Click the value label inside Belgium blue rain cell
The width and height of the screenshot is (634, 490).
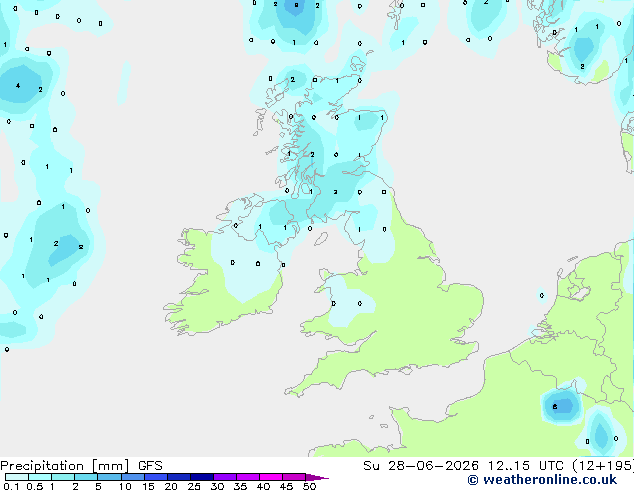pos(555,407)
